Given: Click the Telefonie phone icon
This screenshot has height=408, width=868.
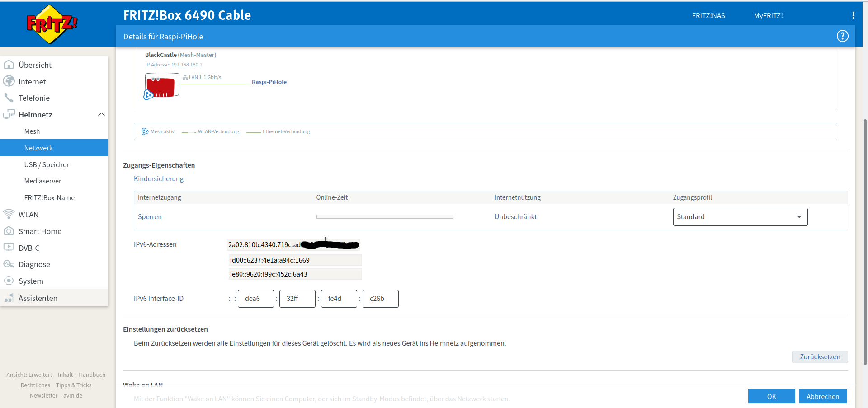Looking at the screenshot, I should click(9, 98).
